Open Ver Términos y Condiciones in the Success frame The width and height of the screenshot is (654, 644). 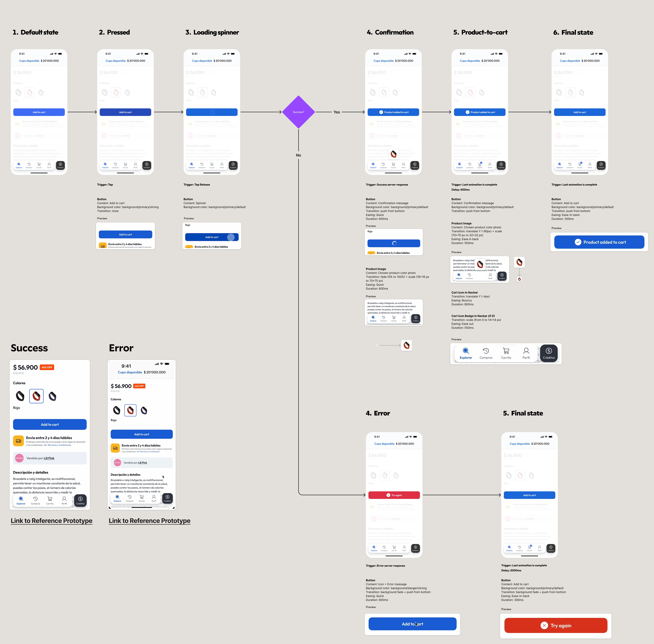pos(58,445)
